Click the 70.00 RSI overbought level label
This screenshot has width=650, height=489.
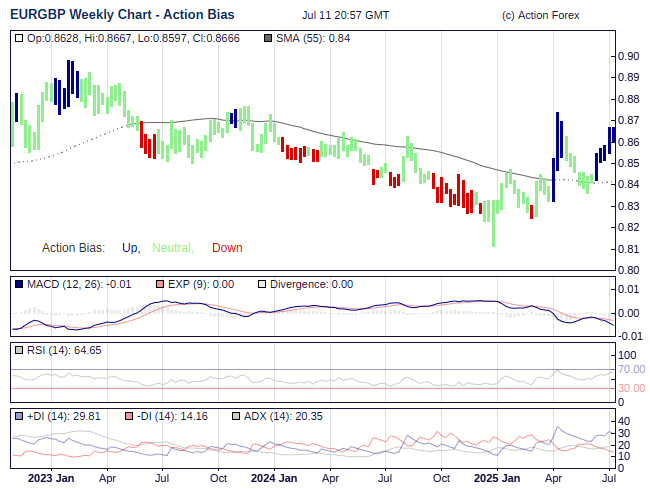631,369
